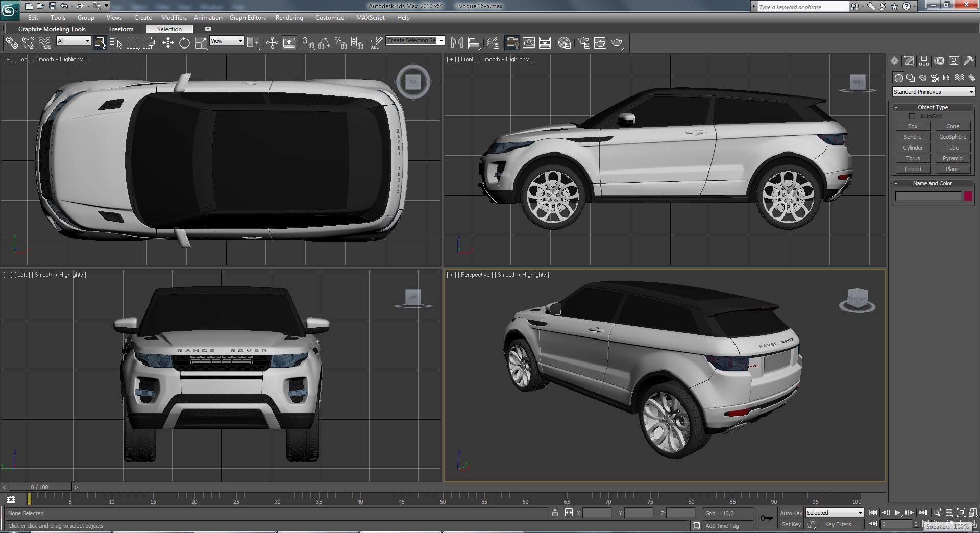
Task: Open the Quick Access toolbar dropdown arrow
Action: [106, 6]
